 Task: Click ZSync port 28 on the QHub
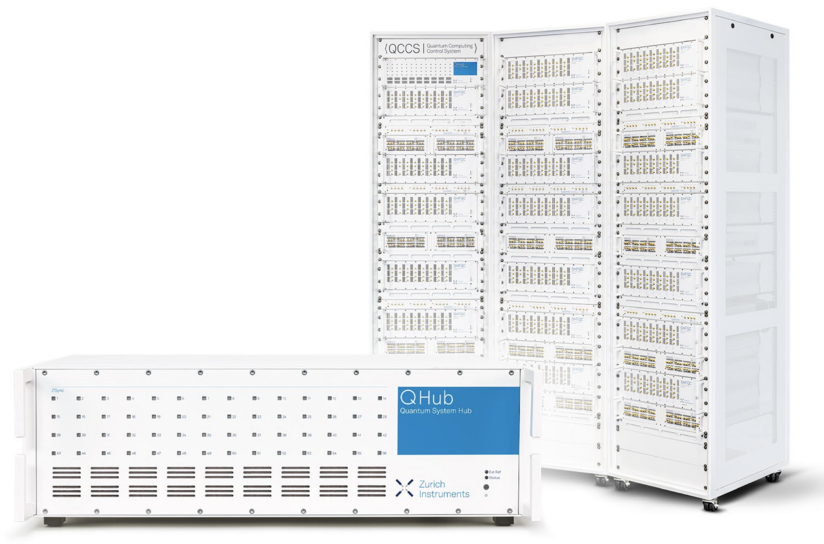pyautogui.click(x=380, y=416)
